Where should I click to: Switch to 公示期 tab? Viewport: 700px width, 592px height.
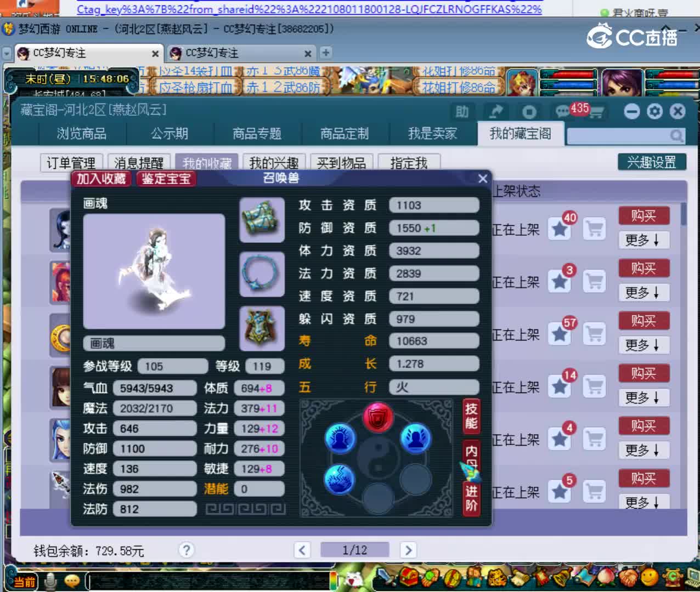[170, 134]
